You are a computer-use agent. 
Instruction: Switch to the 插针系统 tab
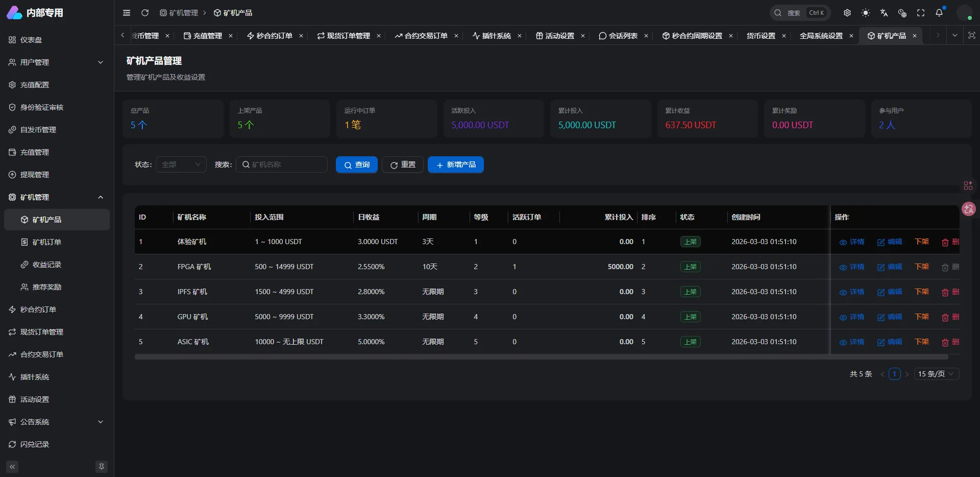coord(492,36)
